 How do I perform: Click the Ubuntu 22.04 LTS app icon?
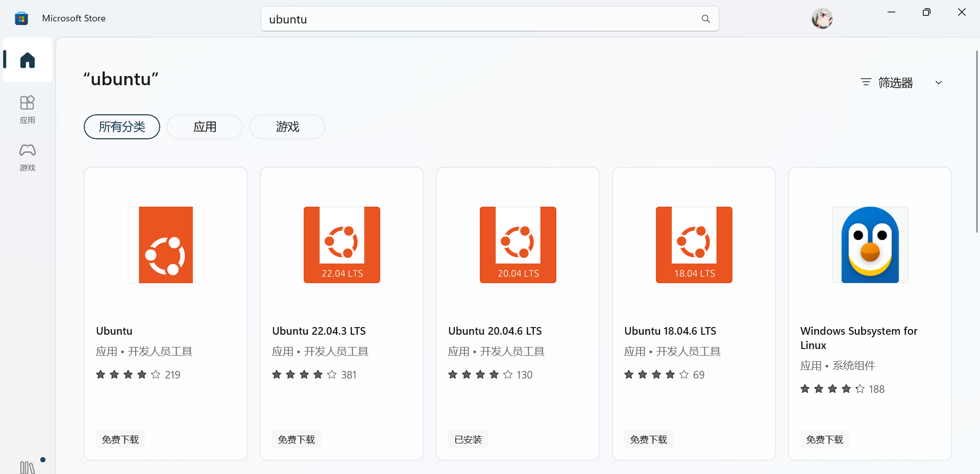[x=342, y=245]
